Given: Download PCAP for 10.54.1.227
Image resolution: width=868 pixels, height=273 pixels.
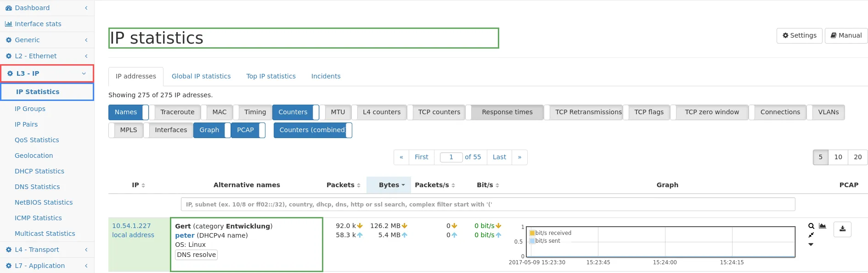Looking at the screenshot, I should pos(842,229).
